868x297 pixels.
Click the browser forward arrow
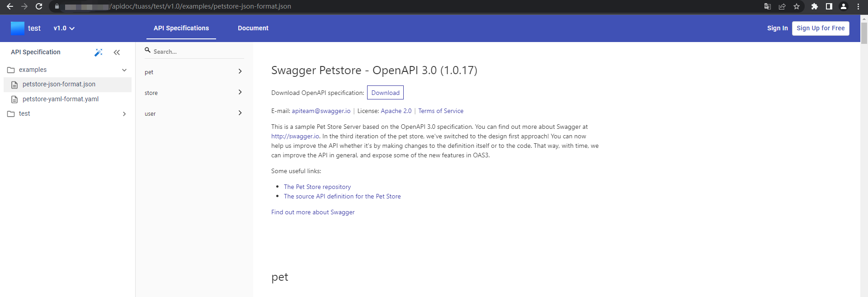(24, 6)
